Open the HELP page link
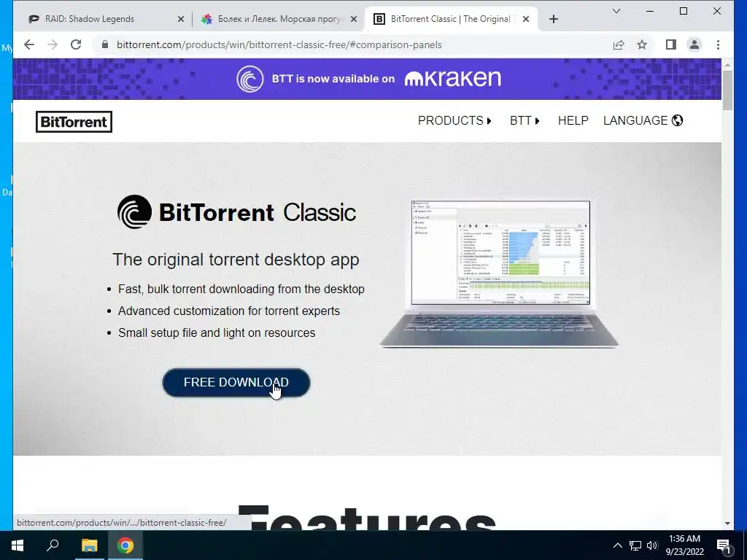The width and height of the screenshot is (747, 560). point(573,120)
